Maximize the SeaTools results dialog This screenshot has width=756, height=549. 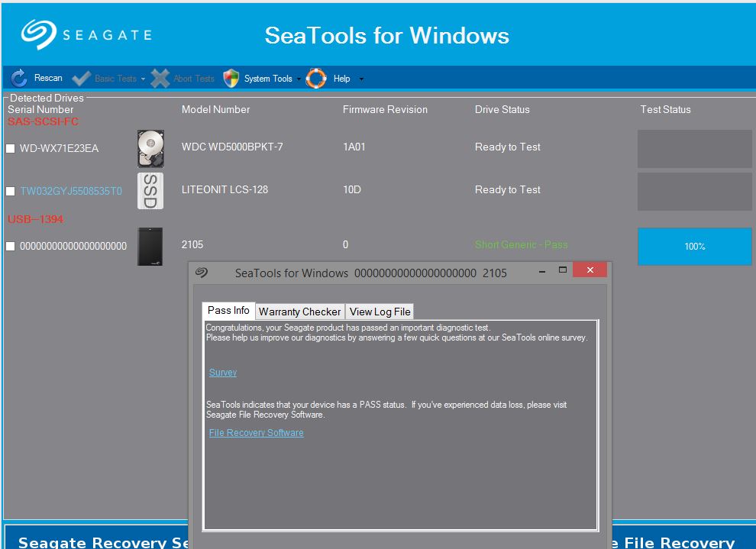tap(563, 270)
